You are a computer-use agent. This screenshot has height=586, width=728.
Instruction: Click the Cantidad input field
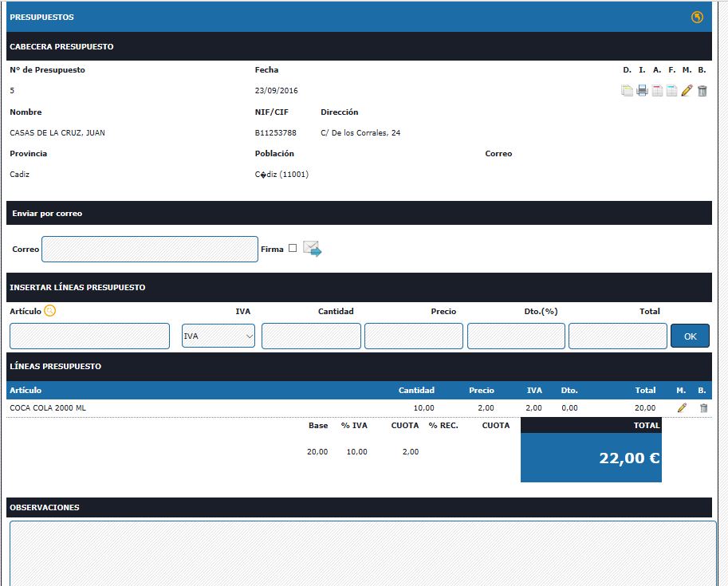click(x=311, y=336)
